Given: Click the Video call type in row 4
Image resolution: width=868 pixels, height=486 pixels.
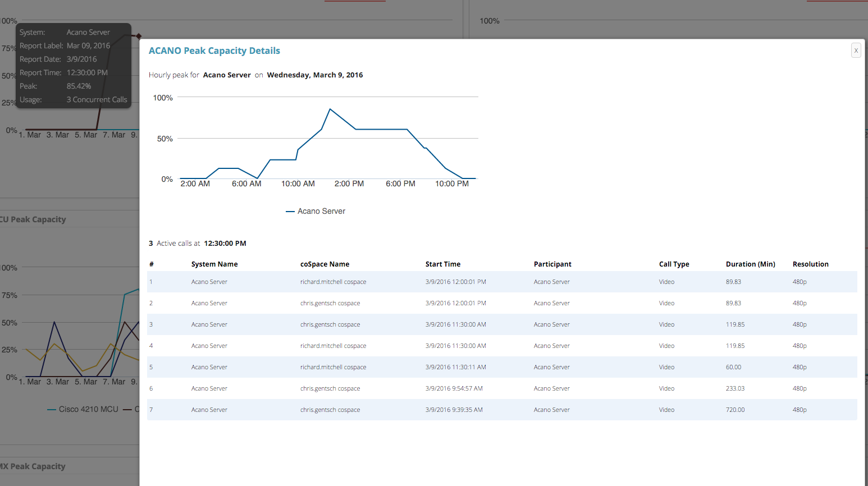Looking at the screenshot, I should pyautogui.click(x=666, y=346).
